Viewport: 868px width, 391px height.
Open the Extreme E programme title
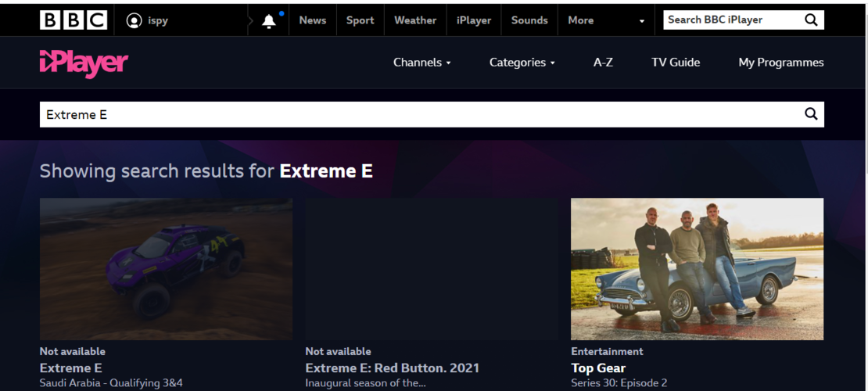71,368
